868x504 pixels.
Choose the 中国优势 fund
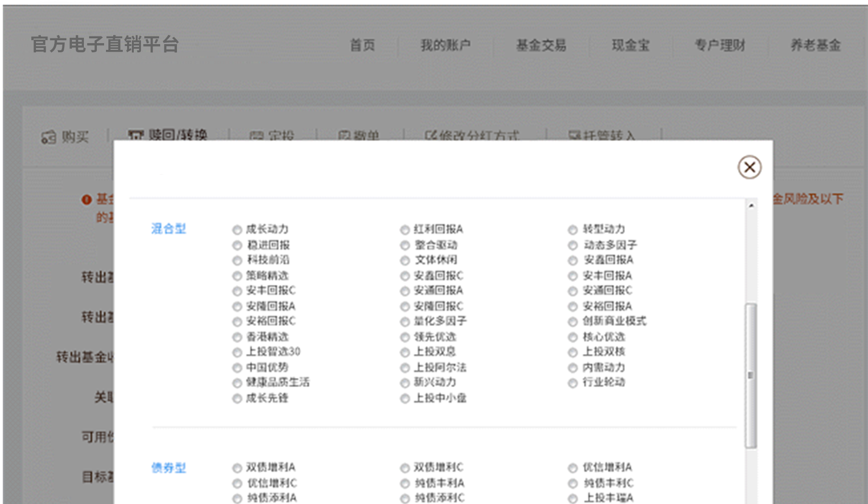[x=237, y=368]
